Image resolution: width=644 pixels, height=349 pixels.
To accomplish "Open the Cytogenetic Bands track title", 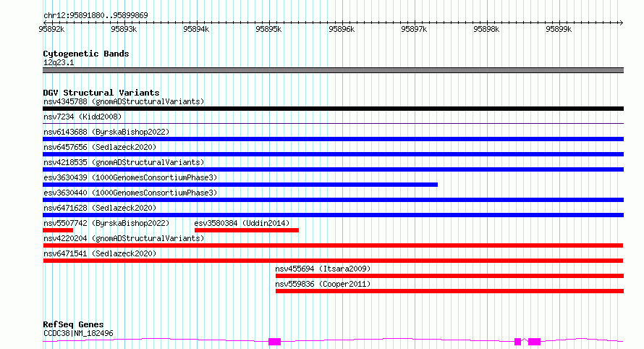I will [86, 54].
